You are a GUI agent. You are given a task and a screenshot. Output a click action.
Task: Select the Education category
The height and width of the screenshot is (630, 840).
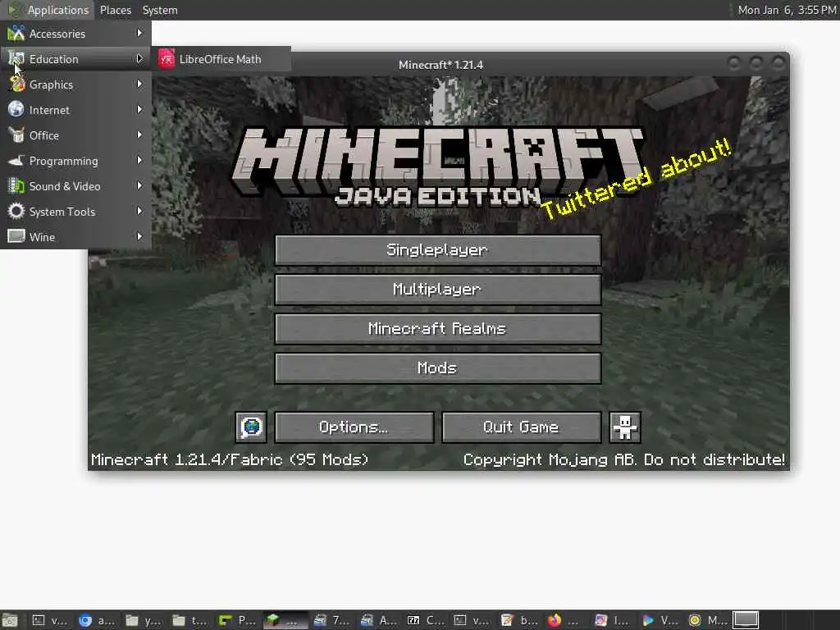click(x=75, y=59)
